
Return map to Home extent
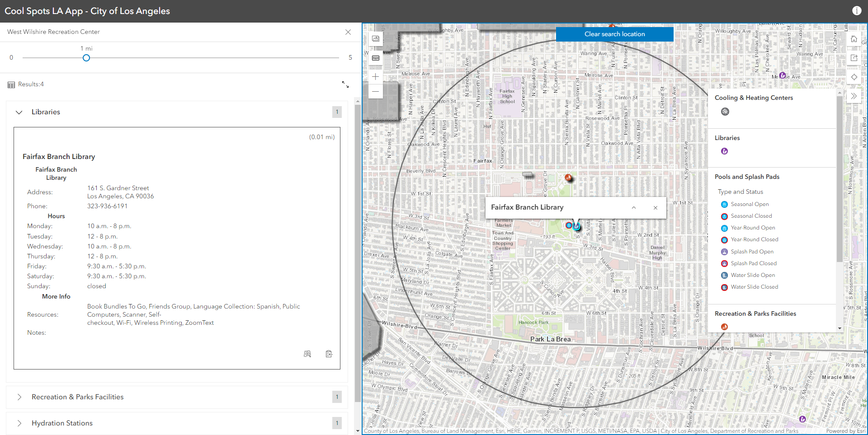tap(854, 39)
